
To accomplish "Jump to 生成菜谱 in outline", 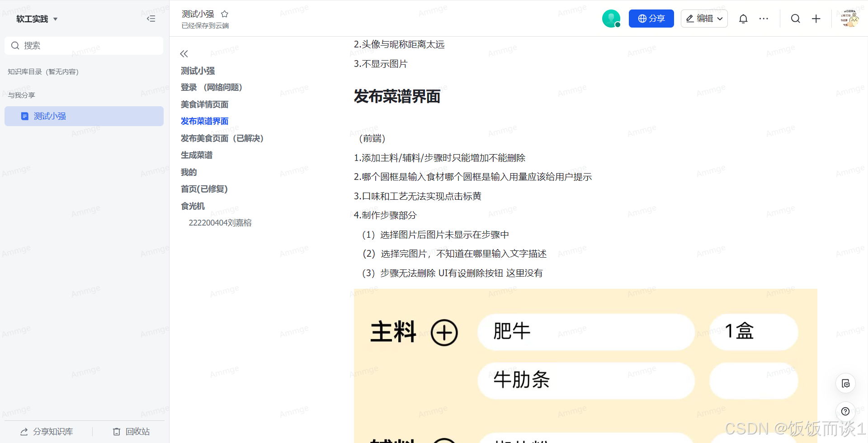I will coord(197,155).
